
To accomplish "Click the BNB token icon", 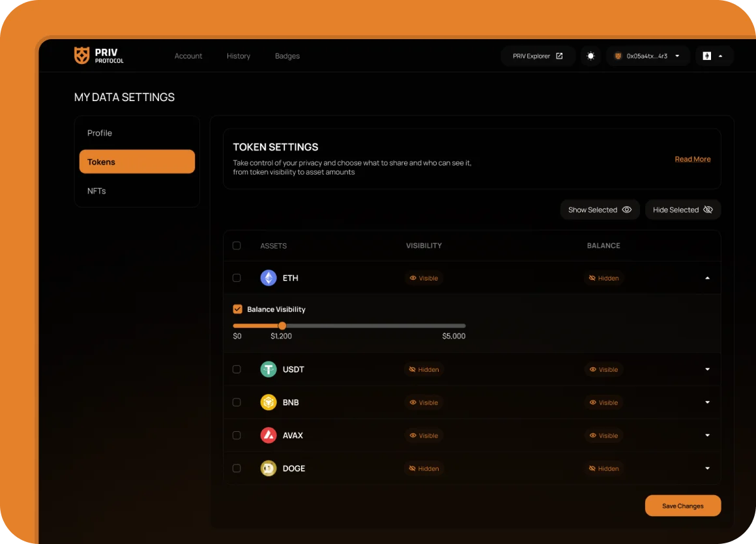I will (269, 402).
